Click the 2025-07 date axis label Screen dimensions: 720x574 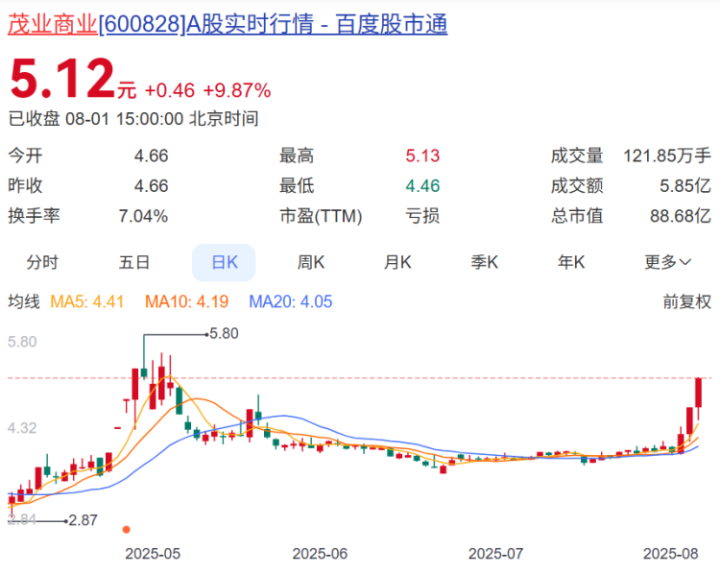click(x=495, y=554)
